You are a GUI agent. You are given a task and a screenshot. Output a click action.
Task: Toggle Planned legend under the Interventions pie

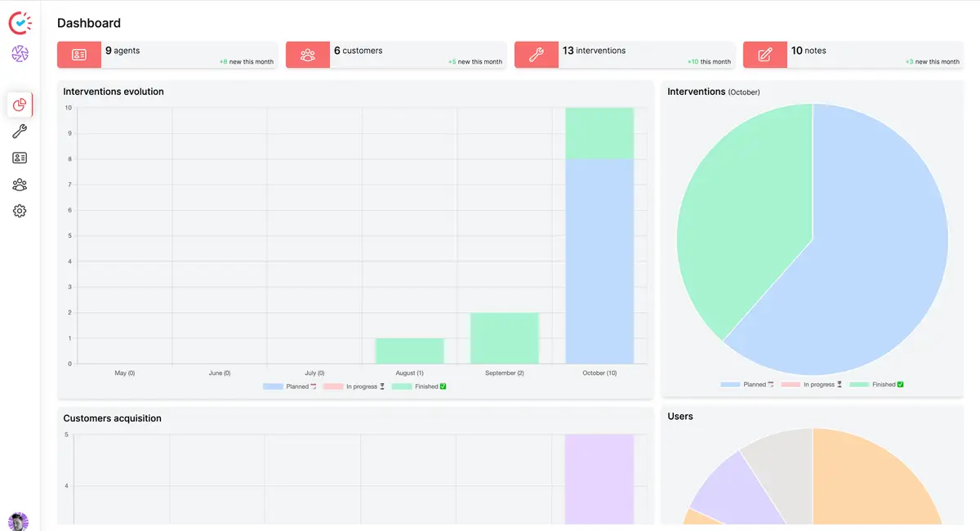tap(746, 384)
